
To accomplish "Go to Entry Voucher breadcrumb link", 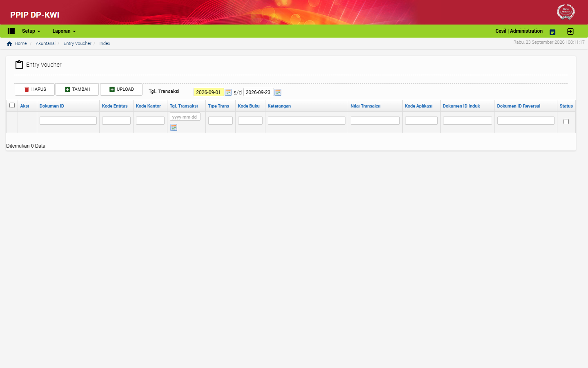I will (78, 43).
